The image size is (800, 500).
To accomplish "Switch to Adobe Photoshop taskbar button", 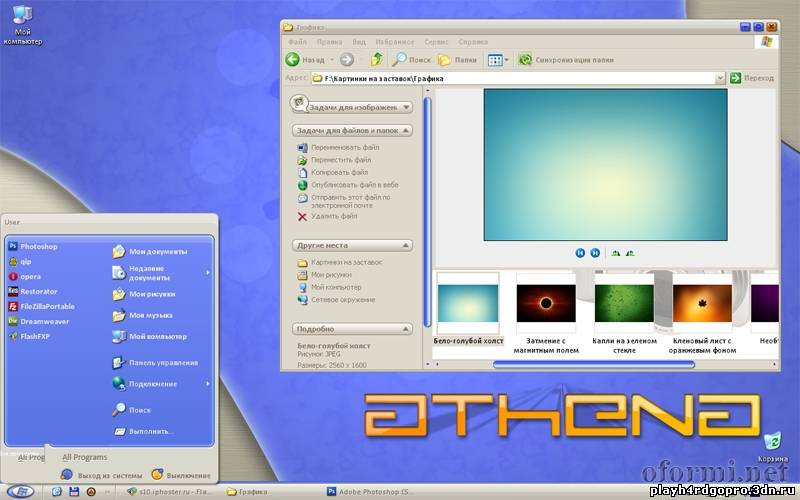I will click(x=368, y=492).
